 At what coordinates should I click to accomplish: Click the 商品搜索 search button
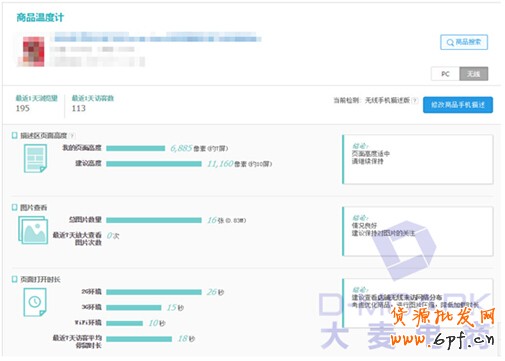point(464,42)
